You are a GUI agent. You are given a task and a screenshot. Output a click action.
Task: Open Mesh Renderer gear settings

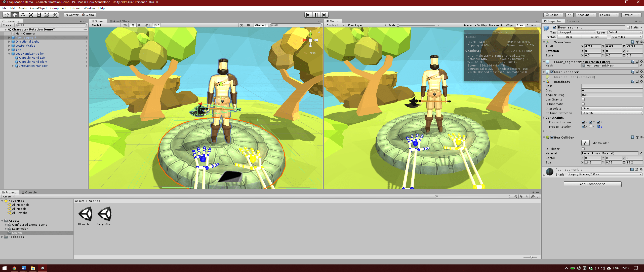pos(641,72)
